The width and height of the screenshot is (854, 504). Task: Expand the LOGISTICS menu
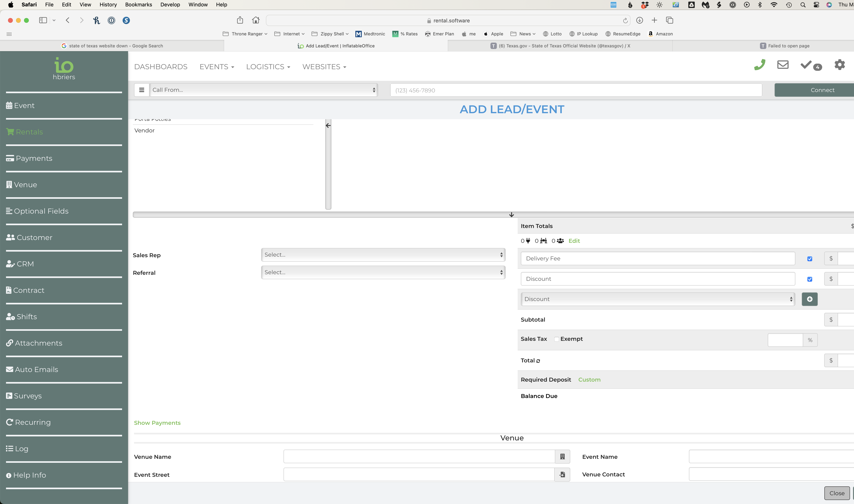tap(268, 67)
